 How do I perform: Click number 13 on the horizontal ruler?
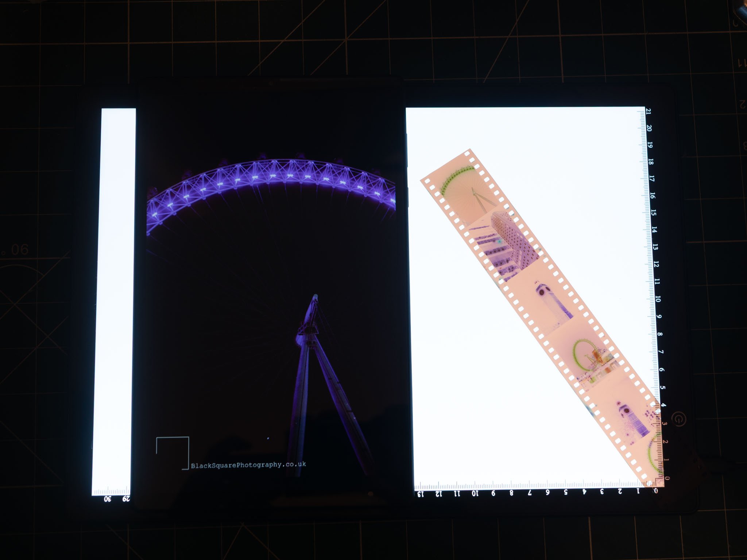[x=421, y=494]
